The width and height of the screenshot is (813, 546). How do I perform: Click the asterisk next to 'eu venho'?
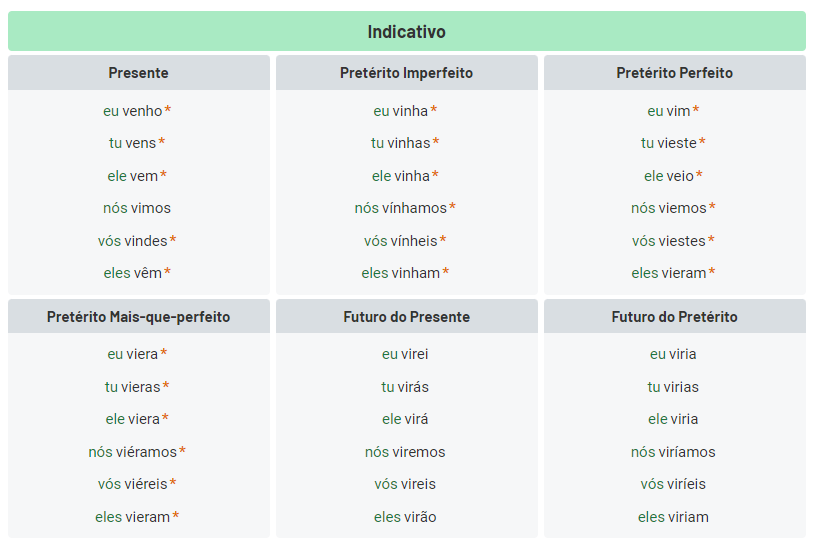coord(168,109)
